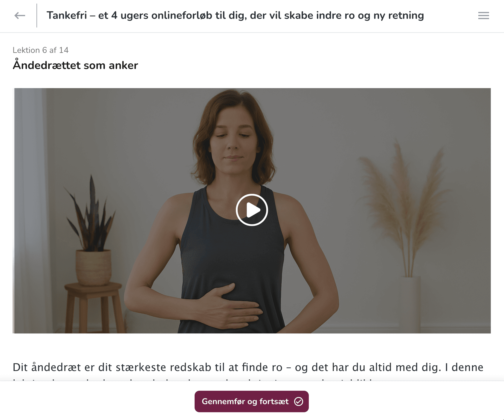The image size is (504, 420).
Task: Click the white vase in the video preview
Action: pyautogui.click(x=410, y=305)
